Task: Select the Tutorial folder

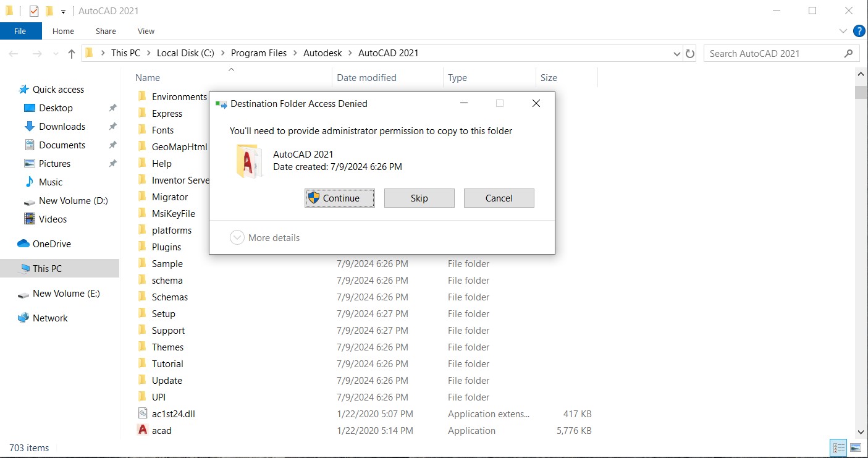Action: [x=167, y=364]
